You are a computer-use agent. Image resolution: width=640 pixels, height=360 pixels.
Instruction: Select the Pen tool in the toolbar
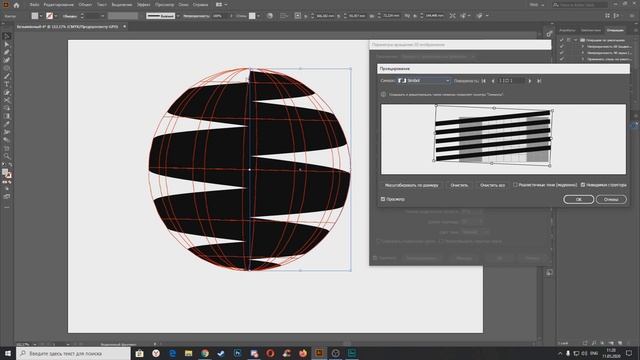7,52
